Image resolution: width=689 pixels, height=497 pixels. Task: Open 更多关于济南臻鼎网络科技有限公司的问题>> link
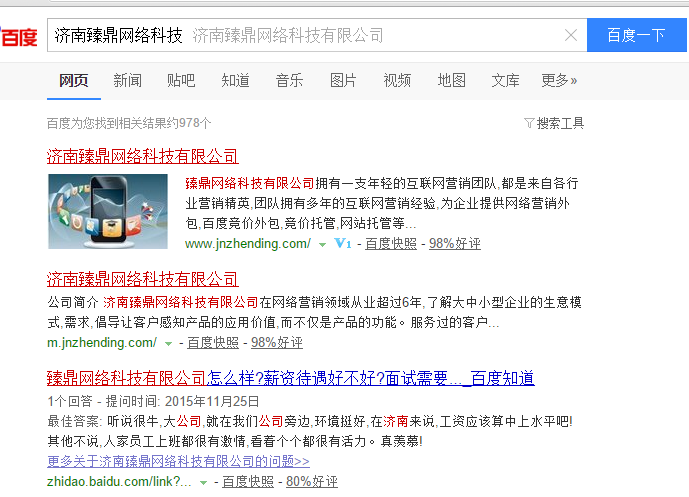click(178, 461)
